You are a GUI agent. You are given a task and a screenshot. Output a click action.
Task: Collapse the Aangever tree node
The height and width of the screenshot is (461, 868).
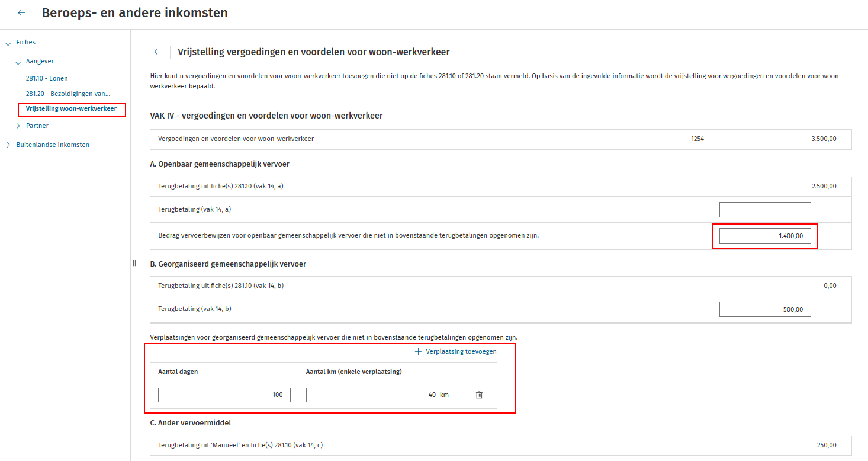(x=18, y=62)
